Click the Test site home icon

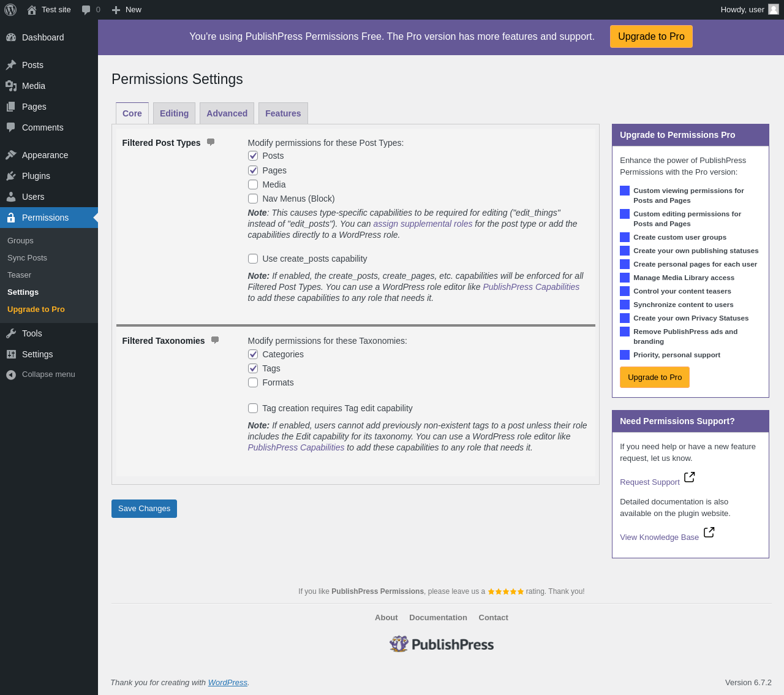(32, 10)
